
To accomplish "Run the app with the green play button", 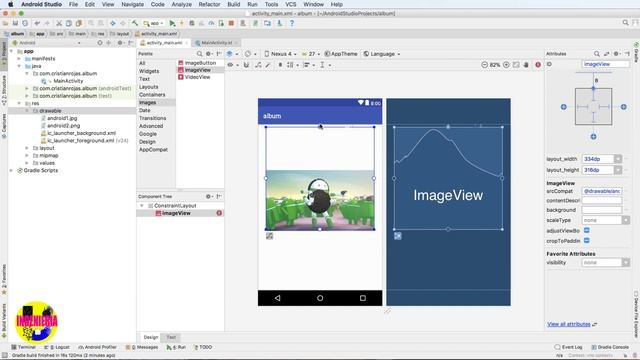I will (172, 23).
